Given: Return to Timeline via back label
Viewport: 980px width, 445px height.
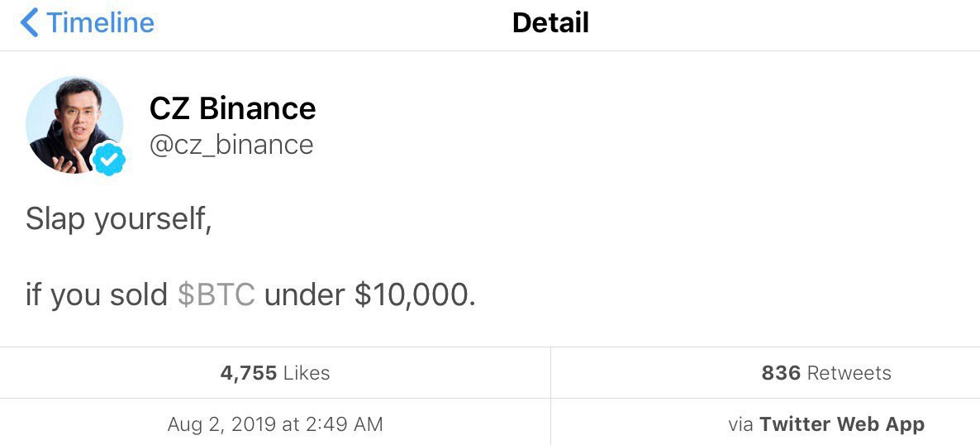Looking at the screenshot, I should (x=100, y=22).
